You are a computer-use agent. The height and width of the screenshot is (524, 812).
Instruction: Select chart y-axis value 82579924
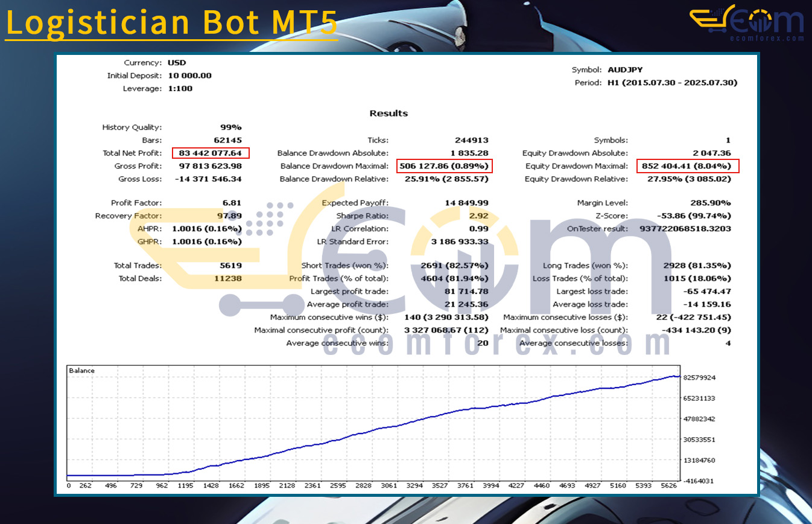[699, 377]
